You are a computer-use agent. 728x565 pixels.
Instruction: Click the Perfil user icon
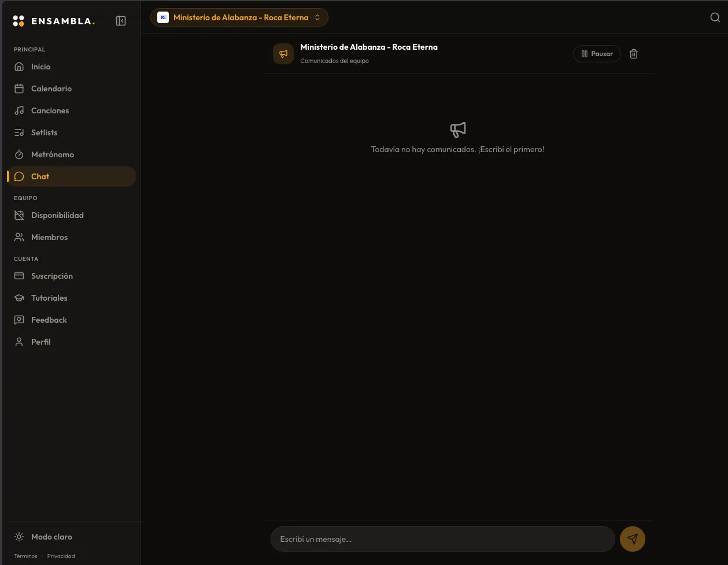[x=19, y=342]
